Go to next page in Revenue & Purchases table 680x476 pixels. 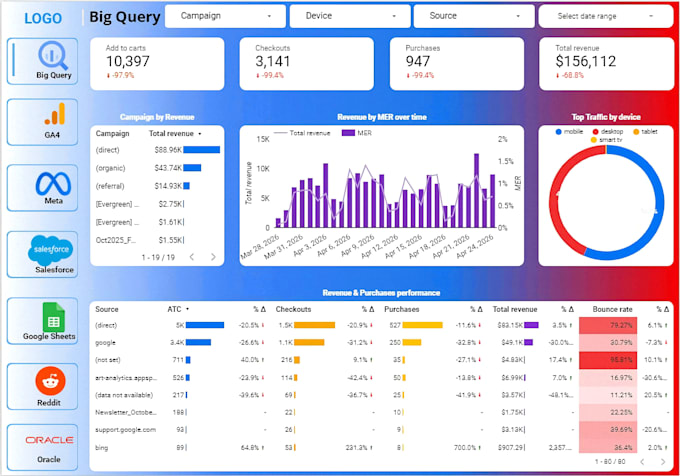[663, 462]
